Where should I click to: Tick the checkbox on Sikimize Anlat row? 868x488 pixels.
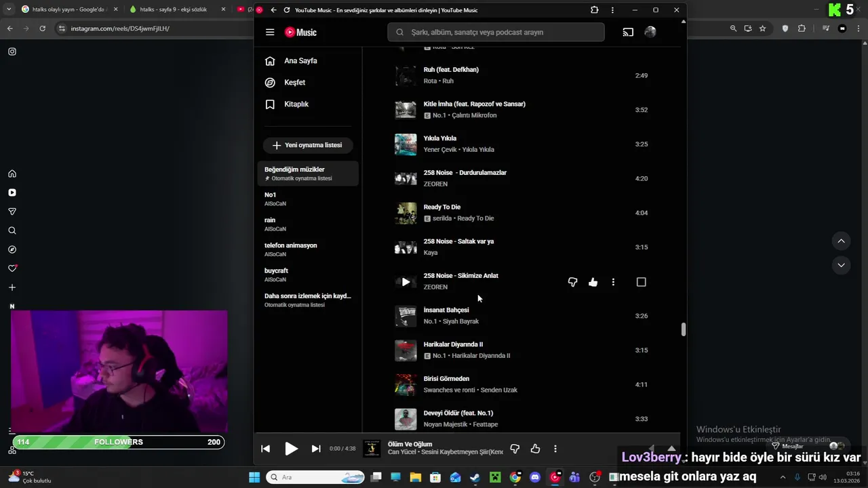[642, 282]
